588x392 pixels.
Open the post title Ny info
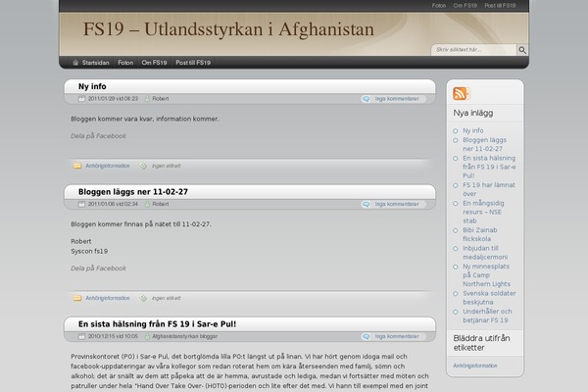(92, 86)
